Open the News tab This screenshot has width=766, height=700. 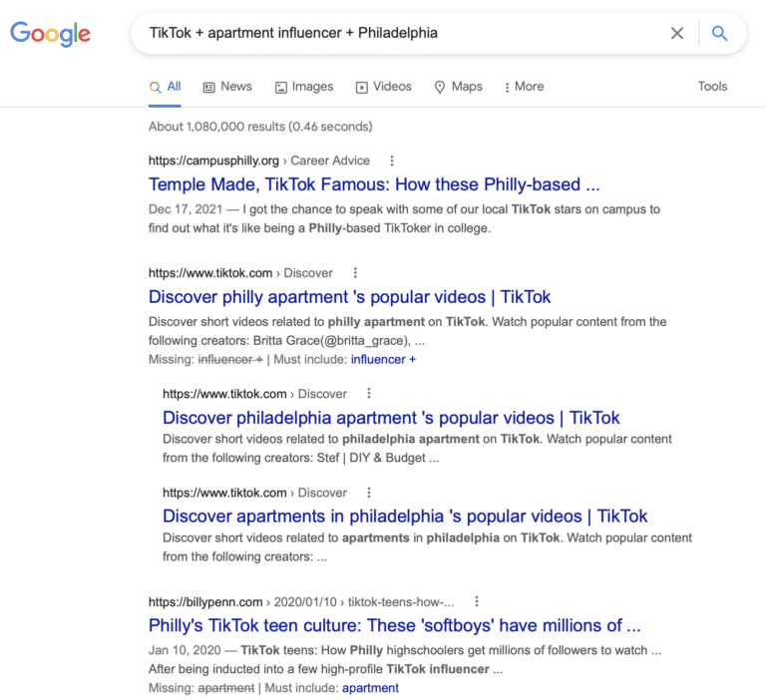click(x=227, y=87)
